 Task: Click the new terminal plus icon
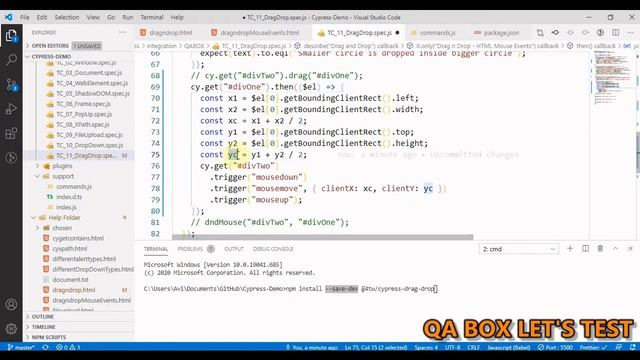(x=570, y=249)
